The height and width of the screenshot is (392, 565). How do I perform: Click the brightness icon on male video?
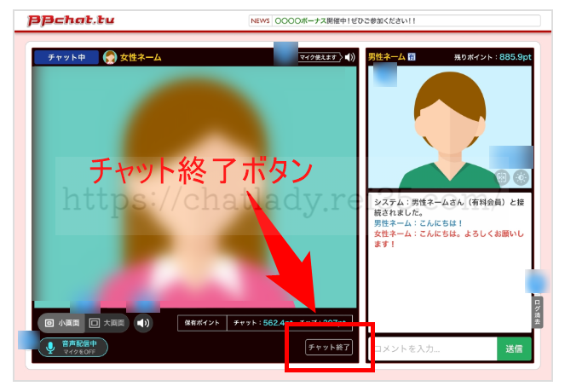pyautogui.click(x=521, y=177)
